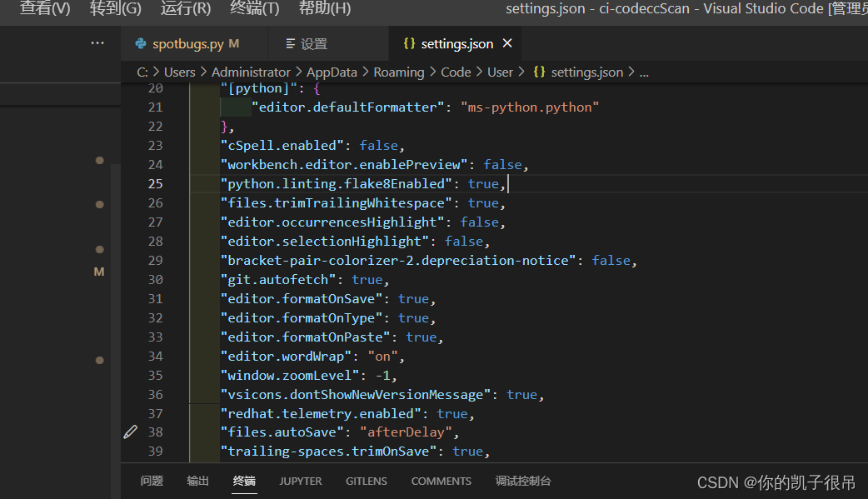Toggle a breakpoint dot near line 26
Viewport: 868px width, 499px height.
[99, 202]
